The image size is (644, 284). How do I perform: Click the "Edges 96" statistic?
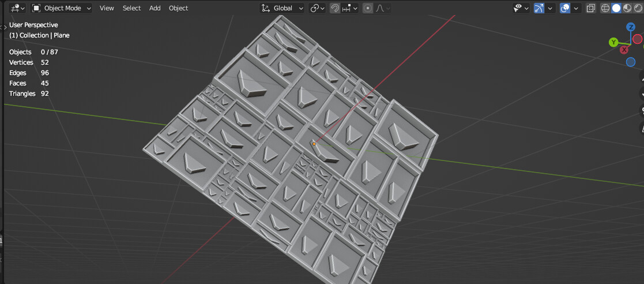(x=29, y=73)
